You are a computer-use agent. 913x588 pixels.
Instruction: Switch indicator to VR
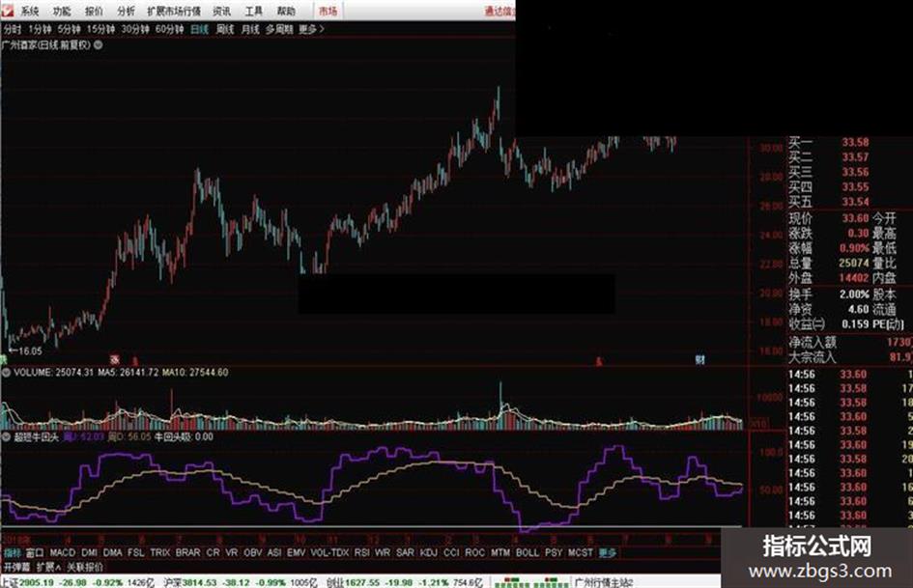232,553
